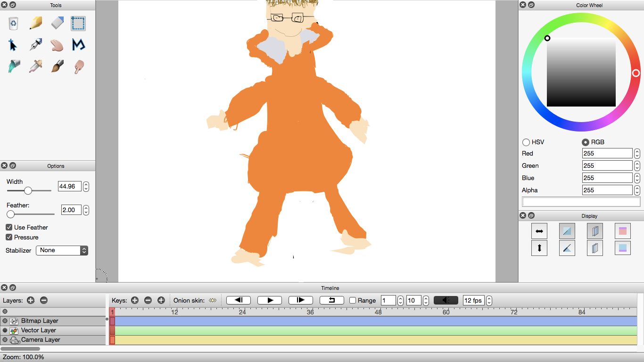The image size is (644, 362).
Task: Select the Polyline tool
Action: [78, 45]
